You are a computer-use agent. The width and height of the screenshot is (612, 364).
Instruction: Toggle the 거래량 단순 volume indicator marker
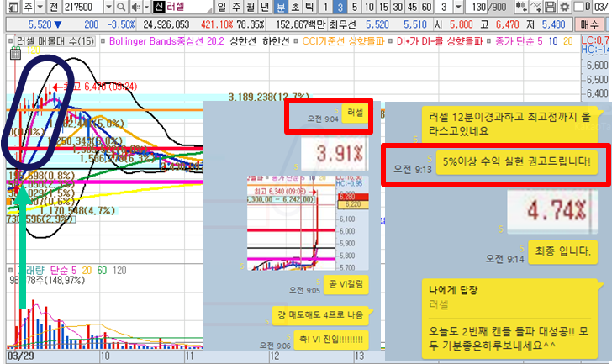click(x=11, y=270)
